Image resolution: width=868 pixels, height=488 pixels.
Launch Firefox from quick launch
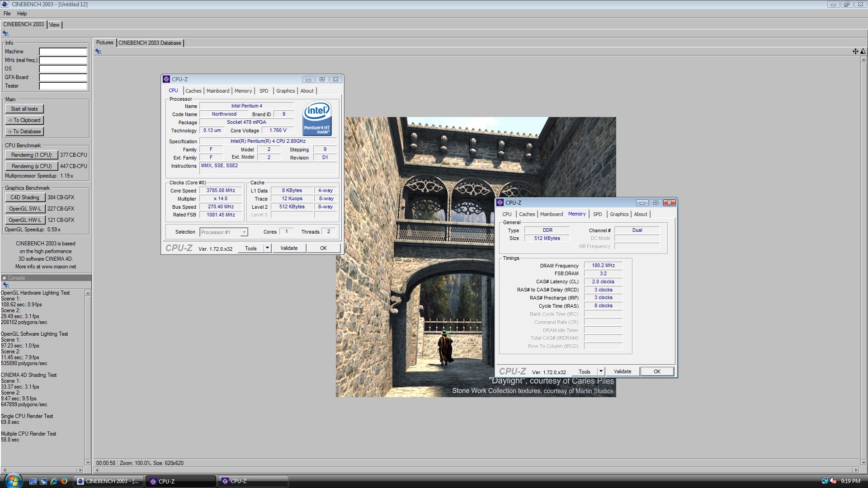coord(64,481)
